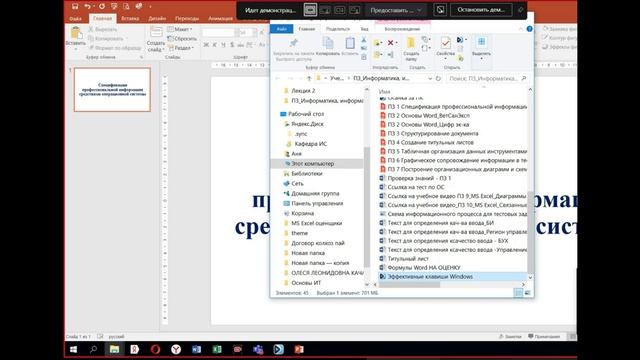The height and width of the screenshot is (360, 640).
Task: Switch to the Design (Дизайн) tab in PowerPoint
Action: coord(157,18)
